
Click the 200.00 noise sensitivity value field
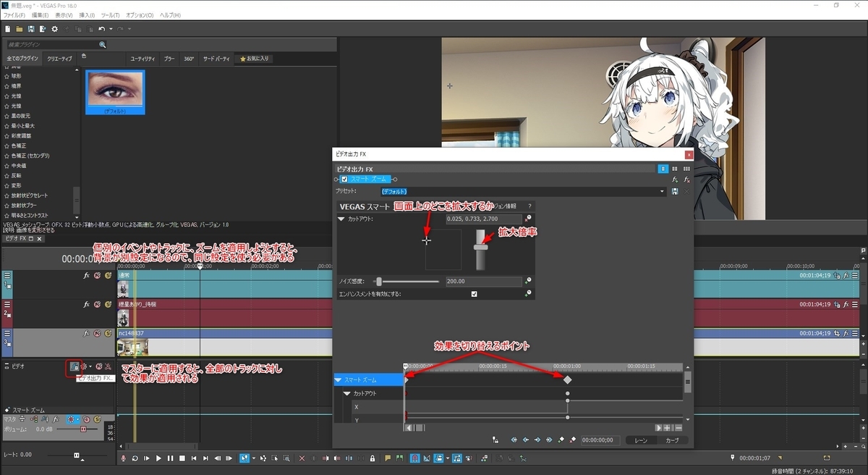coord(483,281)
